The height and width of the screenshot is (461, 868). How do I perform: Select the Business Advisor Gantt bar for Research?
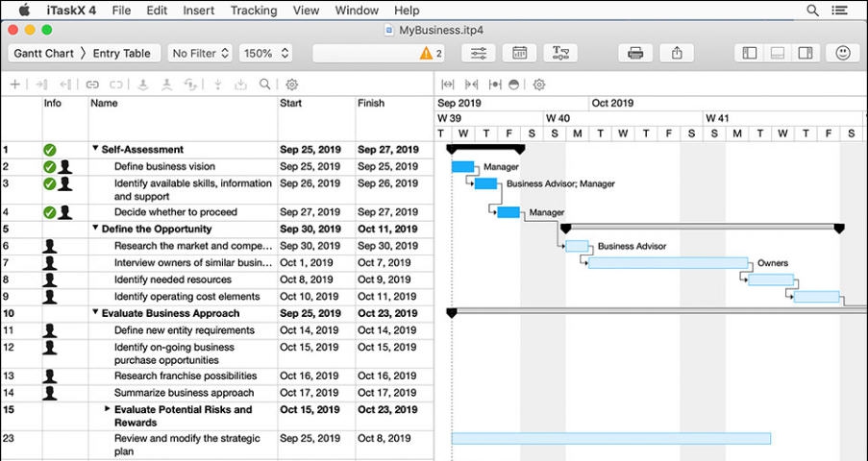coord(577,246)
